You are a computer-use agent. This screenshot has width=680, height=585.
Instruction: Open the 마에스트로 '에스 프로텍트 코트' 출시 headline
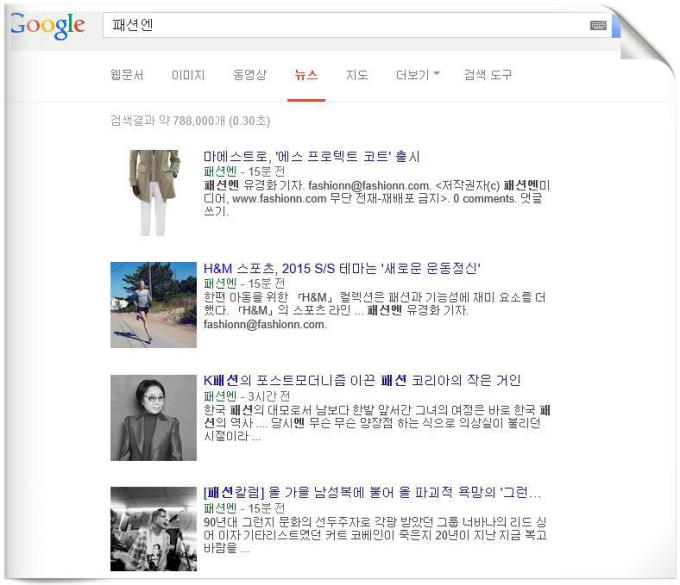[x=311, y=156]
